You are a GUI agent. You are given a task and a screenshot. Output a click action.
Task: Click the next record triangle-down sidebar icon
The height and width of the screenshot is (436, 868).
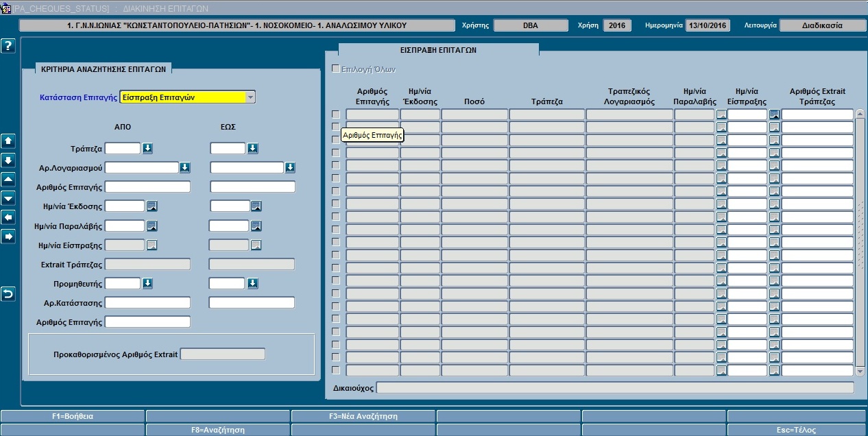click(x=8, y=199)
